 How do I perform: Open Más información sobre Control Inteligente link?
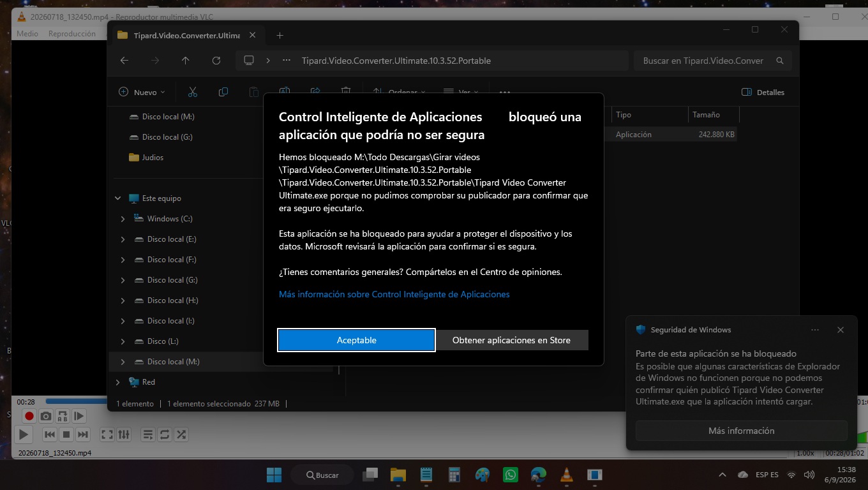coord(394,294)
